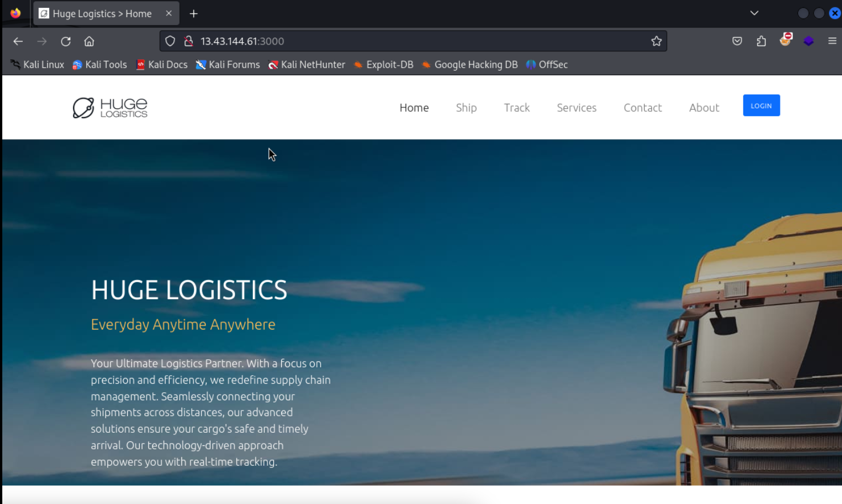
Task: Open a new tab with plus button
Action: 193,14
